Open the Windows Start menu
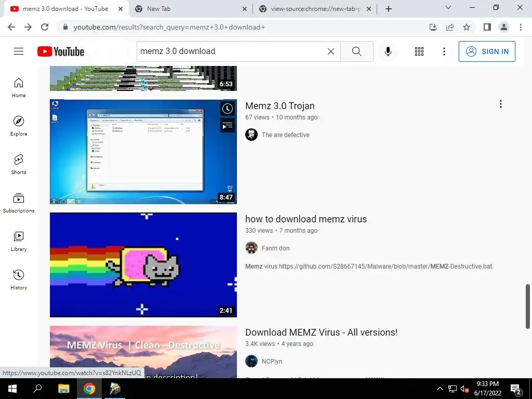532x399 pixels. [x=12, y=389]
